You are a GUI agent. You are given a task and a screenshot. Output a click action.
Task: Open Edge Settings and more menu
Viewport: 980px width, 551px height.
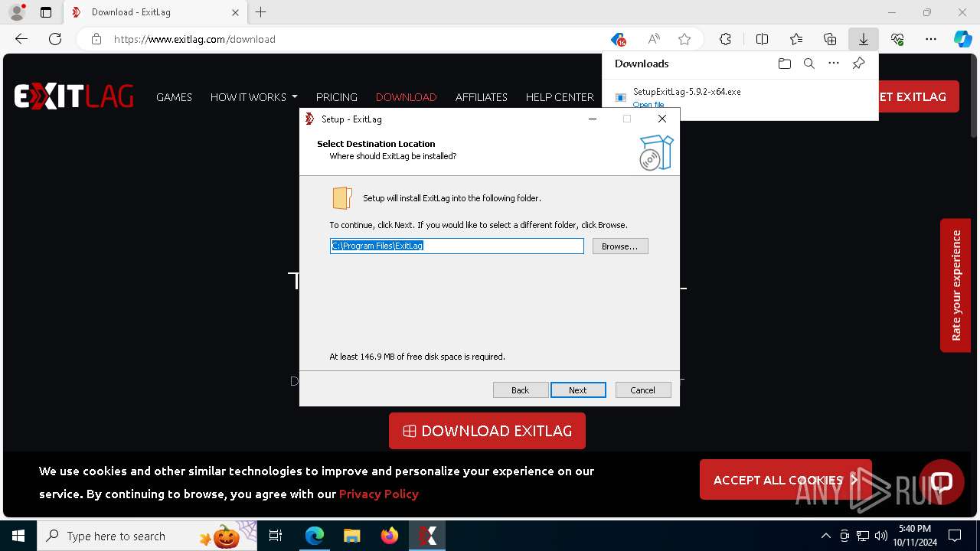(931, 39)
